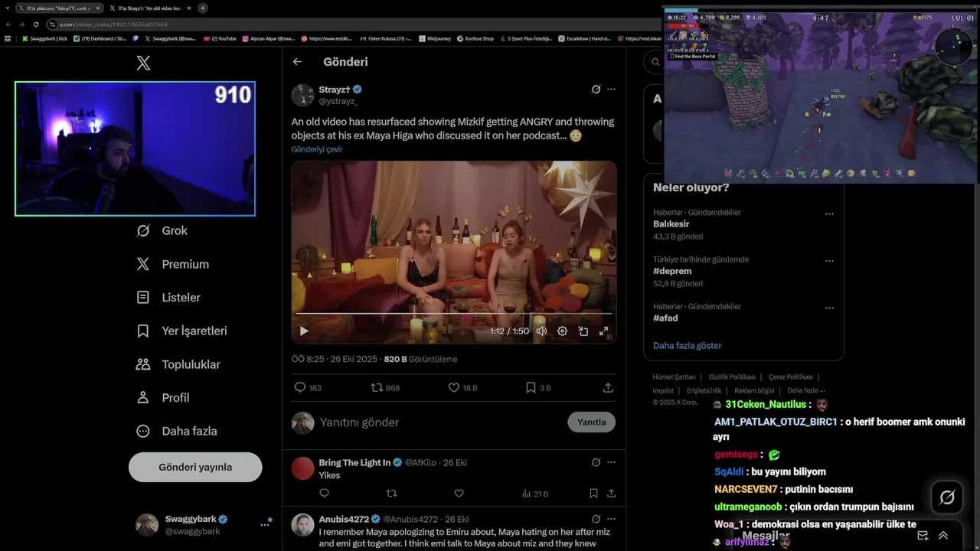Expand the Mesajlar drawer
This screenshot has height=551, width=980.
point(943,536)
